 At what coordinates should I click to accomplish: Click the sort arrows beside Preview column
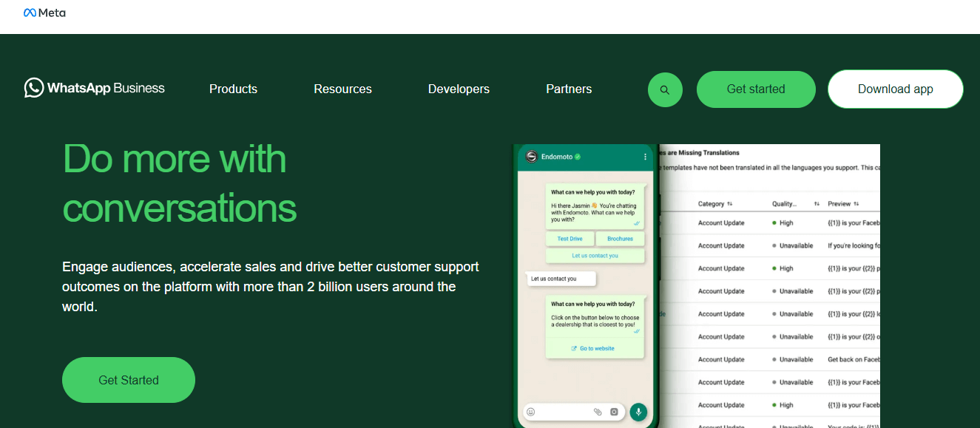coord(856,203)
